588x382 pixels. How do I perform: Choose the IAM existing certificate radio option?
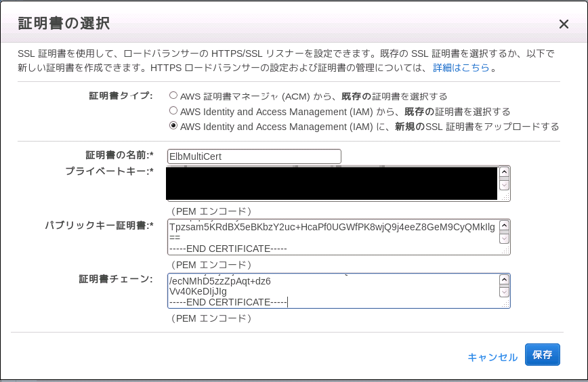173,110
